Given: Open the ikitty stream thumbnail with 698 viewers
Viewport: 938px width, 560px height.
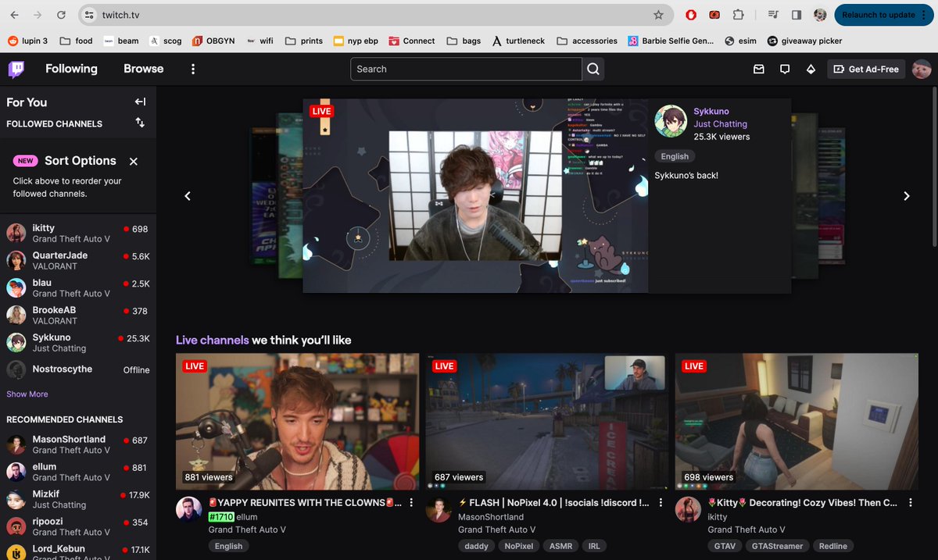Looking at the screenshot, I should click(x=797, y=422).
